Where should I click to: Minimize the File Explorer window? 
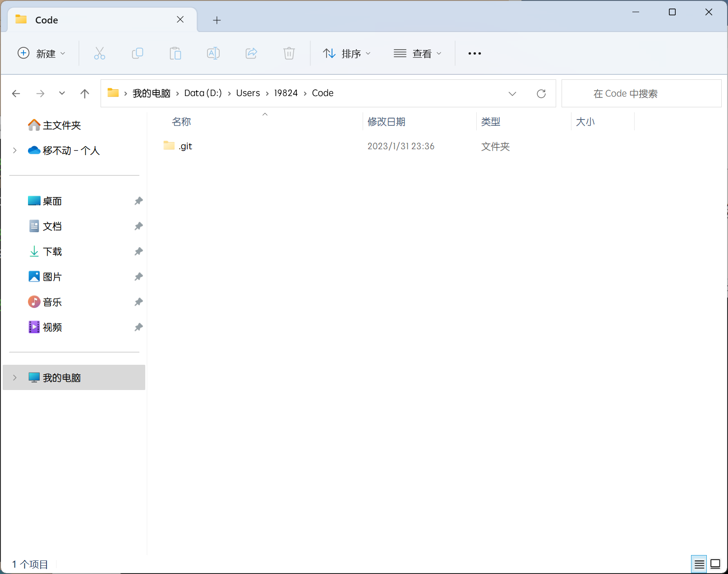(x=636, y=12)
